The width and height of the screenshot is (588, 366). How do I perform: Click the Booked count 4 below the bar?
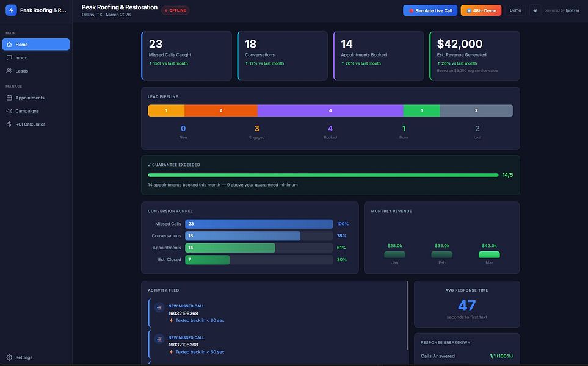coord(330,129)
